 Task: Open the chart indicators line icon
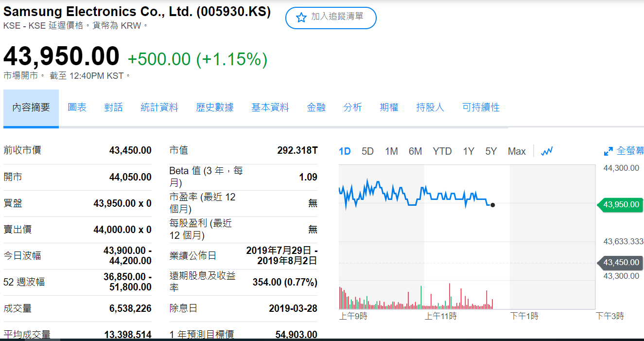547,151
